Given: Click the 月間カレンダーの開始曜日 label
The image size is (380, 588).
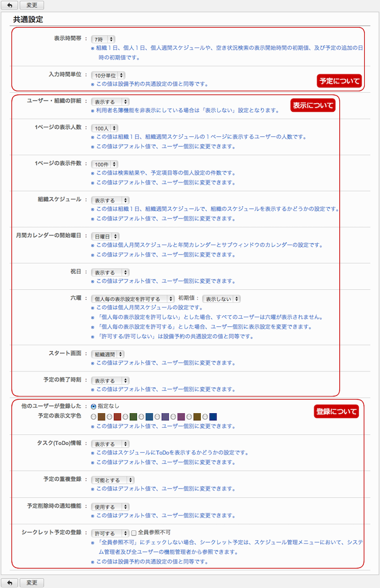Looking at the screenshot, I should pos(48,236).
